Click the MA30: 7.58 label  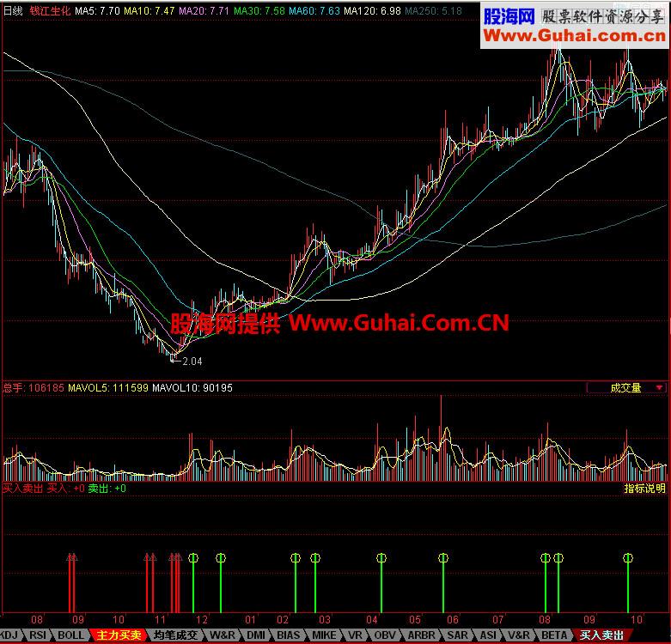259,10
